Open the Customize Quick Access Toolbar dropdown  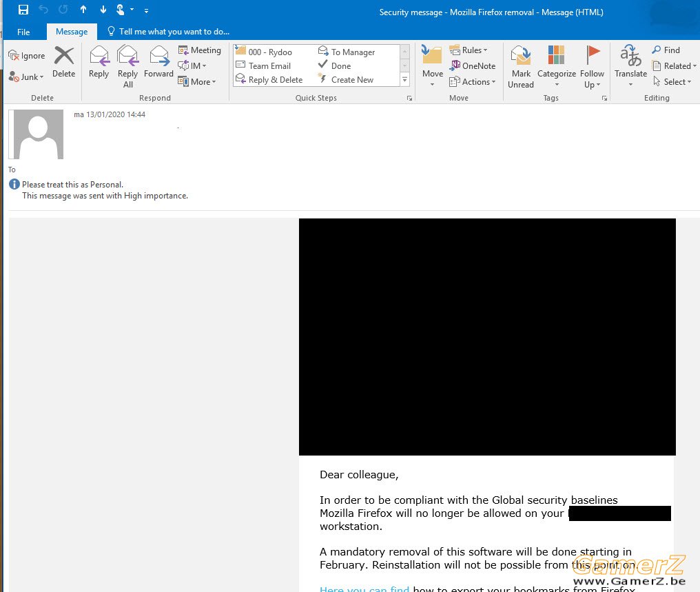147,10
